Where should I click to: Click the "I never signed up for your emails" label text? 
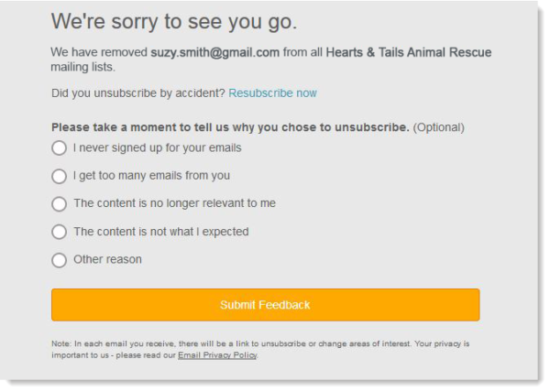point(157,147)
